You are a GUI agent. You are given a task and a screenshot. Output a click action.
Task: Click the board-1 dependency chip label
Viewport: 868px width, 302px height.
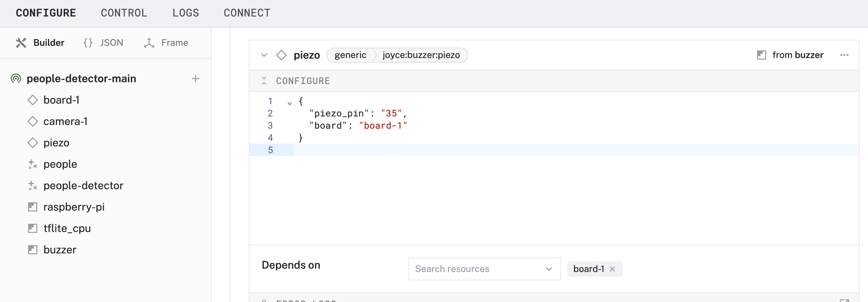click(x=589, y=269)
